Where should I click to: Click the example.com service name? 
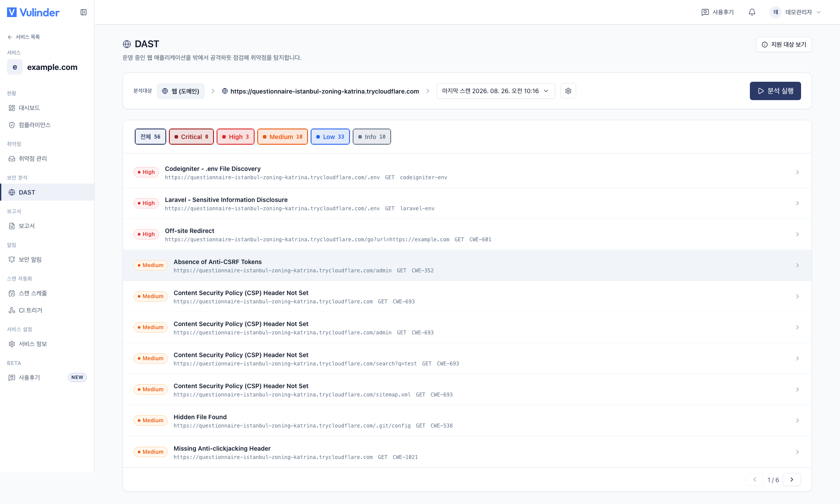point(52,67)
